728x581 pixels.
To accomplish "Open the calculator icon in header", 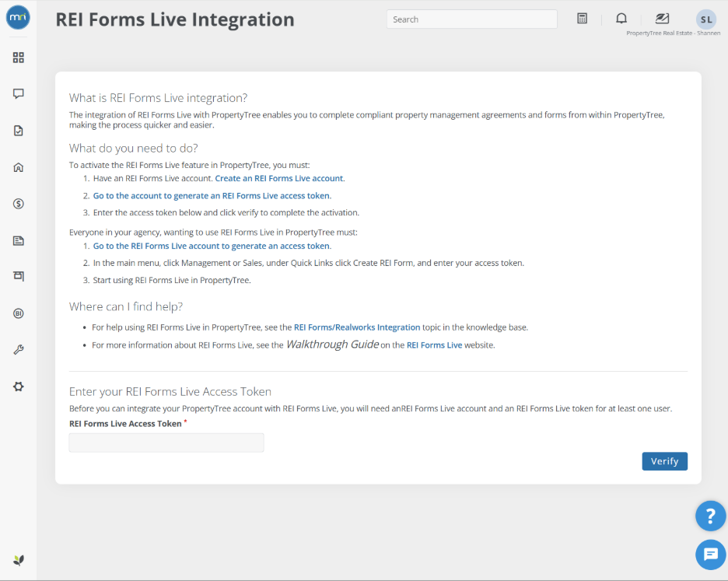I will tap(583, 19).
